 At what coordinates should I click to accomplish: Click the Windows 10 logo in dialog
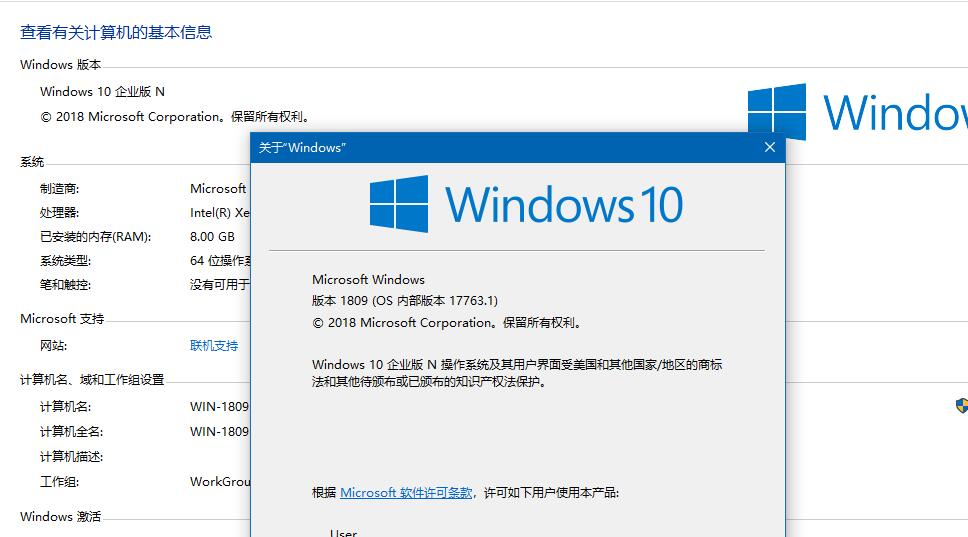pyautogui.click(x=526, y=204)
